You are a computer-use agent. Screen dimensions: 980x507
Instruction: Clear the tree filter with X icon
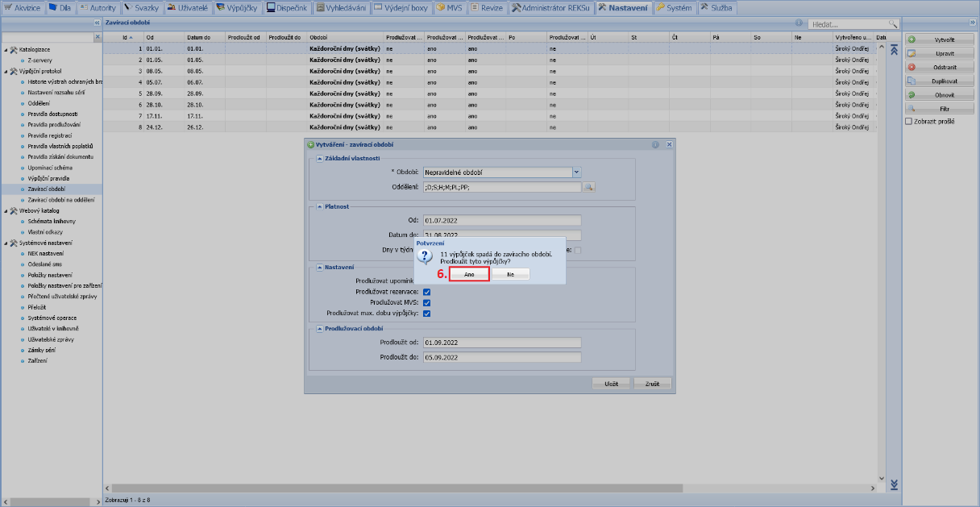pyautogui.click(x=98, y=37)
